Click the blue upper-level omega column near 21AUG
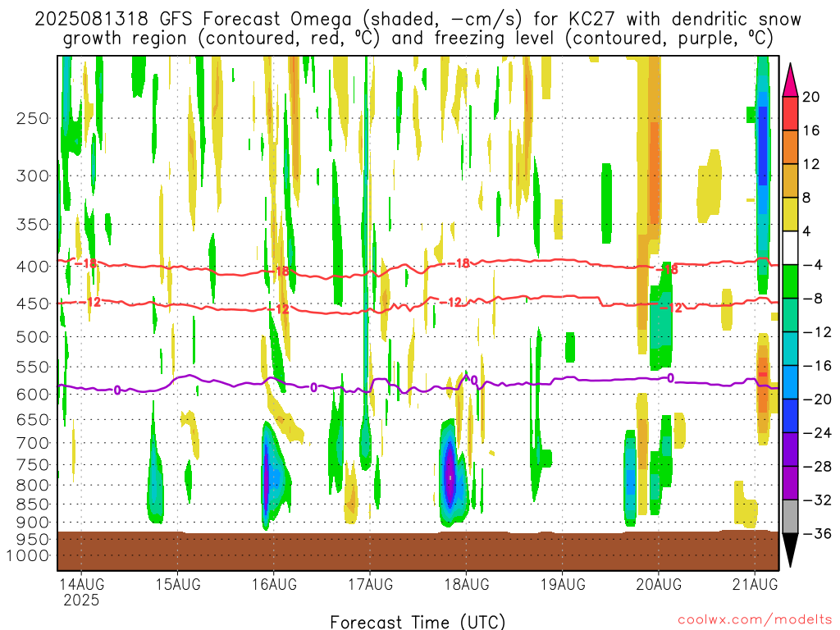 tap(762, 144)
